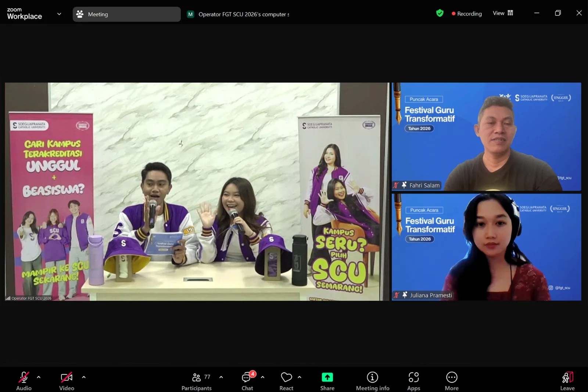Click the pin icon beside Fahri Salam
The width and height of the screenshot is (588, 392).
[x=404, y=185]
